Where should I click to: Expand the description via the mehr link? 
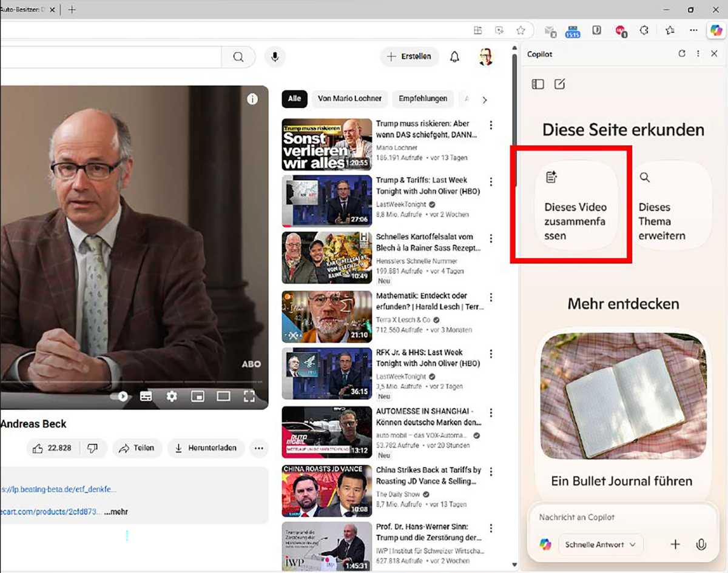pos(115,511)
